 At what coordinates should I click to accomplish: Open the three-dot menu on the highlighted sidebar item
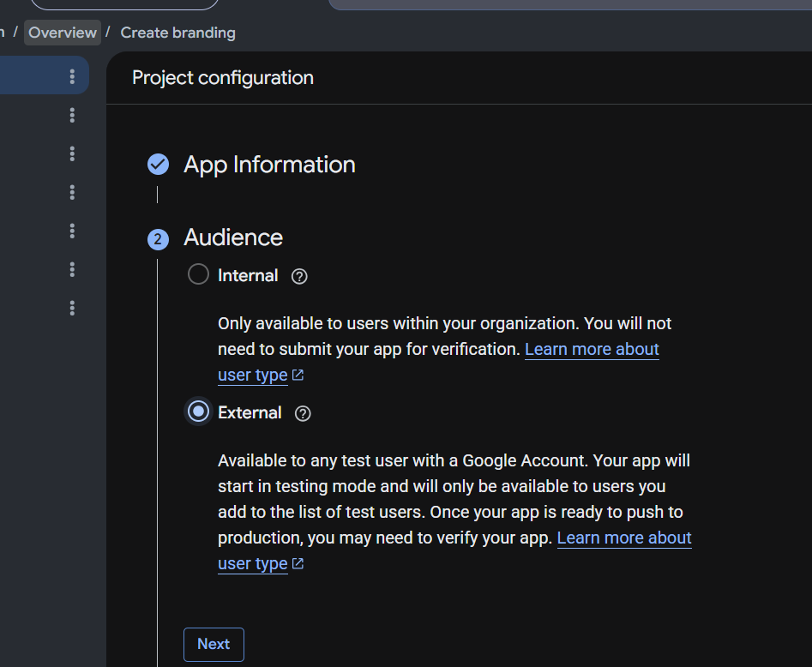click(72, 76)
